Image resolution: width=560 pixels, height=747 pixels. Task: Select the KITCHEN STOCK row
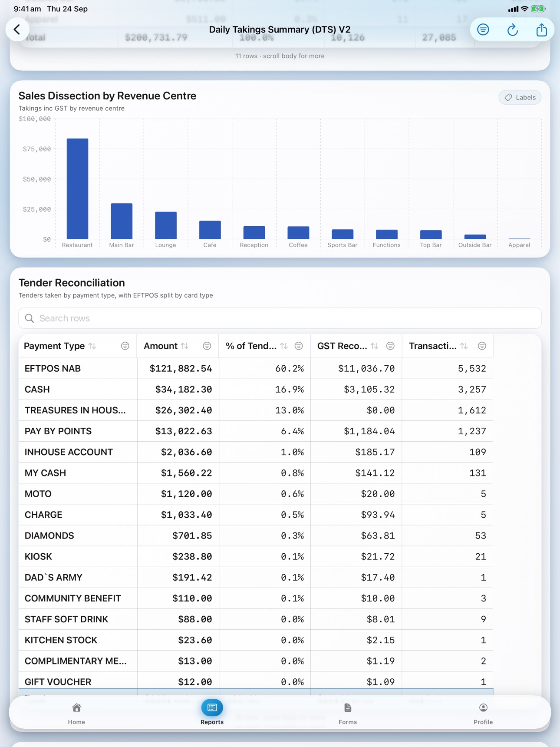256,640
